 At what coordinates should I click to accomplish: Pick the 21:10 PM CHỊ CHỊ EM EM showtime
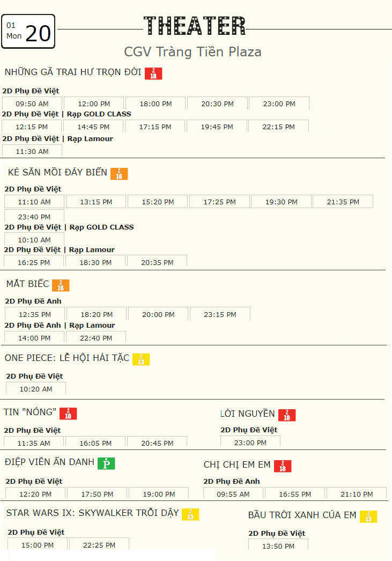(357, 493)
